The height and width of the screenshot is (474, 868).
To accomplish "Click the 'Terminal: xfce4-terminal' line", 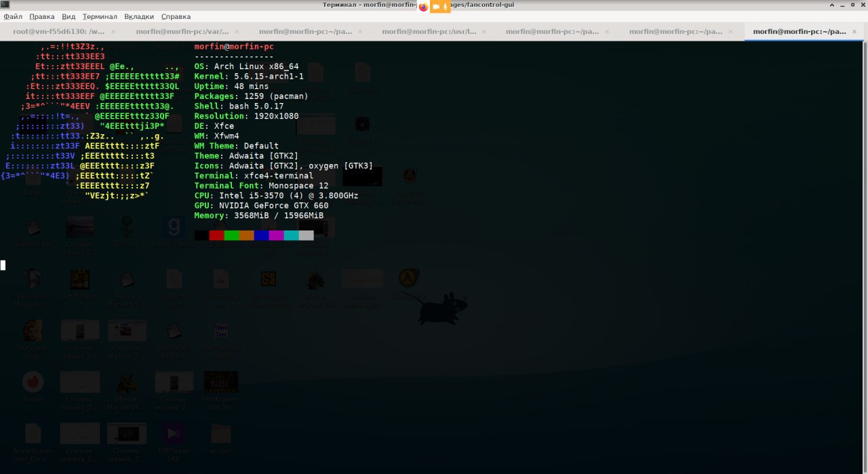I will pos(254,176).
